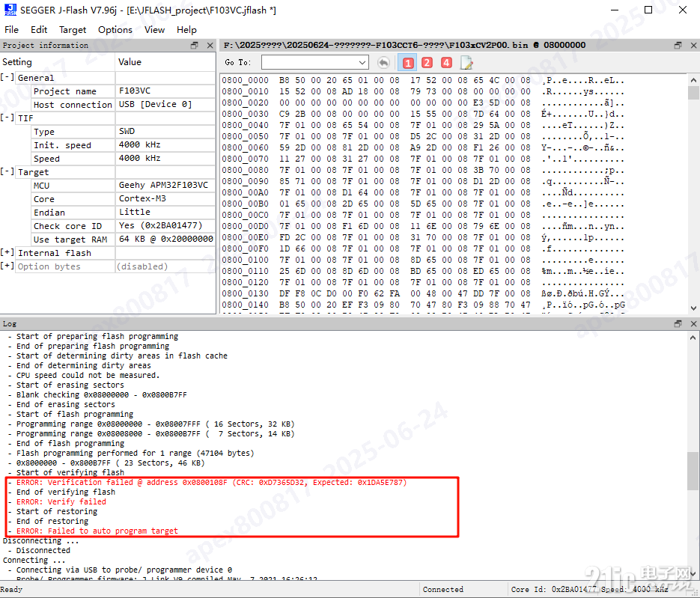Click the SWD type value
Image resolution: width=700 pixels, height=598 pixels.
tap(127, 132)
